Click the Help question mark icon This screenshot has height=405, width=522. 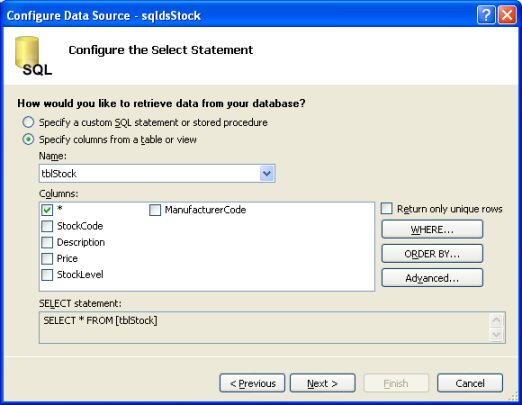pos(486,15)
